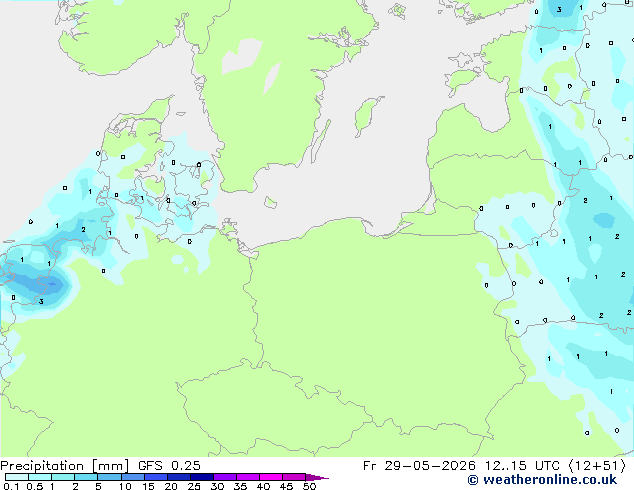Click the 'GFS 0.25' model label

click(169, 466)
